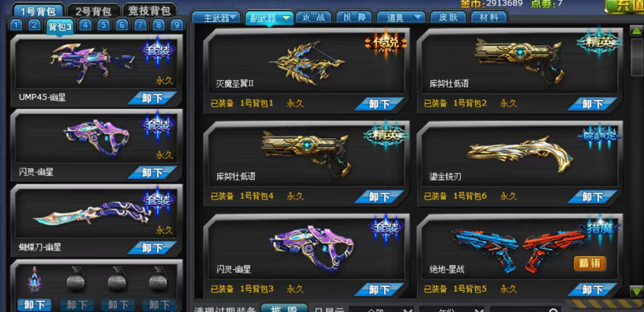Screen dimensions: 644x312
Task: Select backpack slot number 5
Action: 103,26
